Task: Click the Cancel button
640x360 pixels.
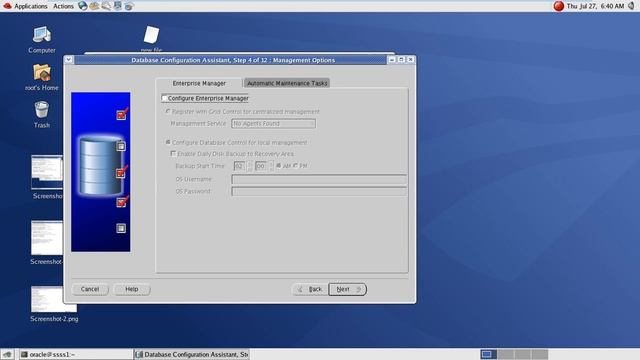Action: 90,289
